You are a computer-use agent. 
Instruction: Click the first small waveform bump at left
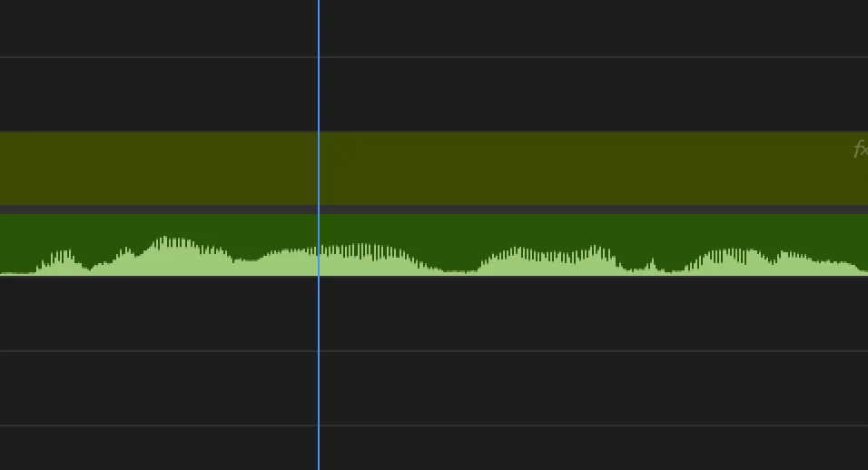tap(62, 262)
